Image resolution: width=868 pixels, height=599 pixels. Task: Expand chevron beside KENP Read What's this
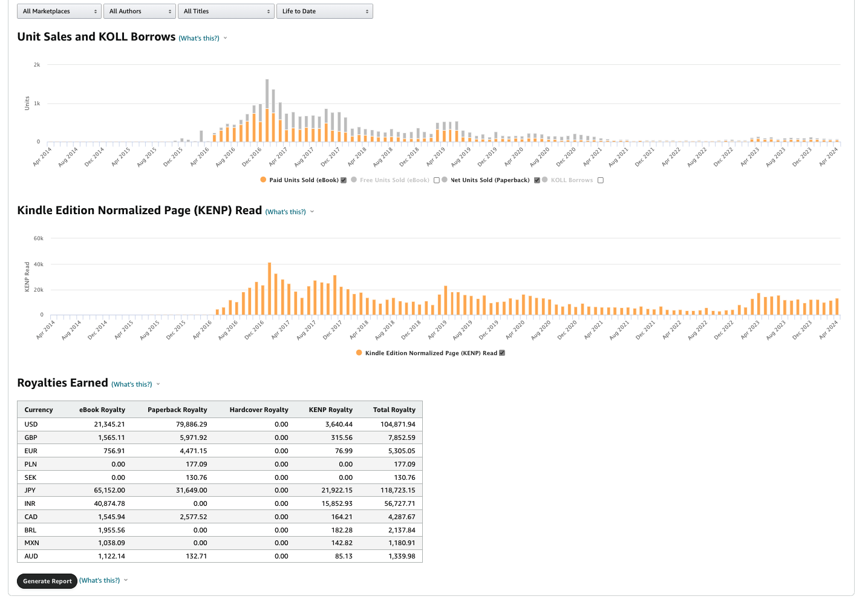point(312,212)
